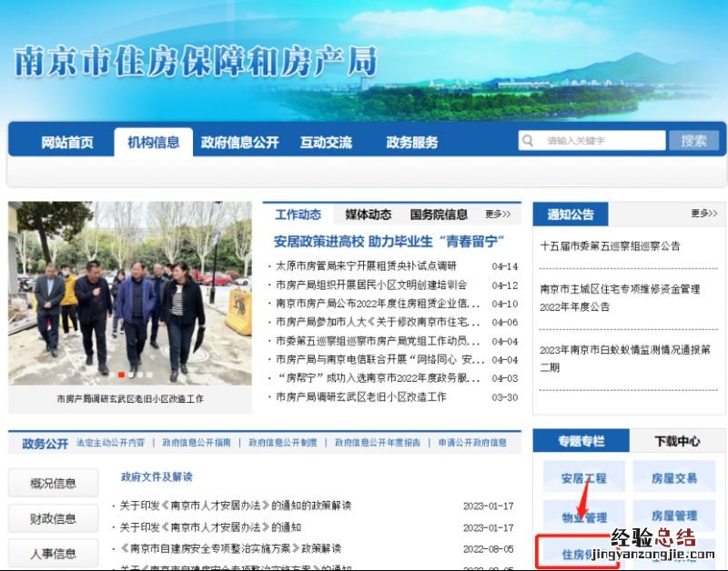
Task: Click the 概况信息 sidebar button
Action: 53,483
